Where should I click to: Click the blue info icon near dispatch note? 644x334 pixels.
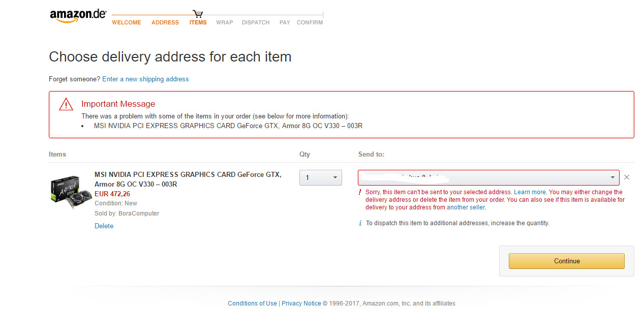[x=360, y=223]
